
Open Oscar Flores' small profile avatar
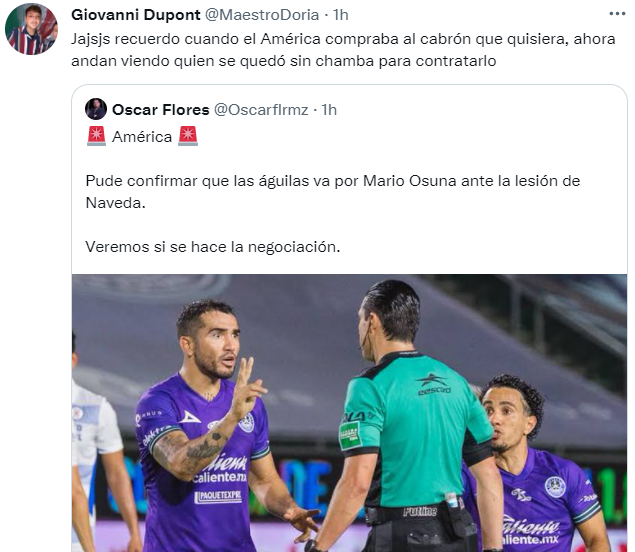(96, 109)
